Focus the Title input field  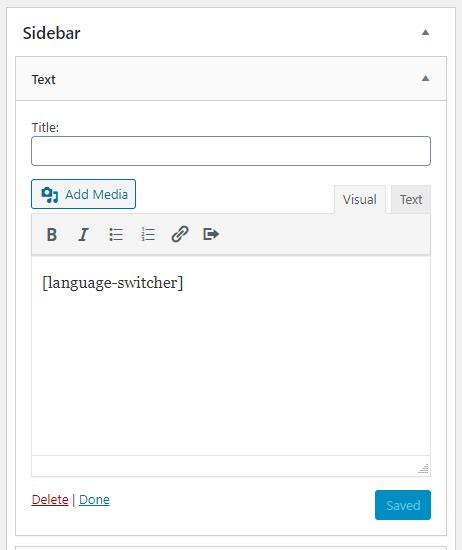[231, 151]
